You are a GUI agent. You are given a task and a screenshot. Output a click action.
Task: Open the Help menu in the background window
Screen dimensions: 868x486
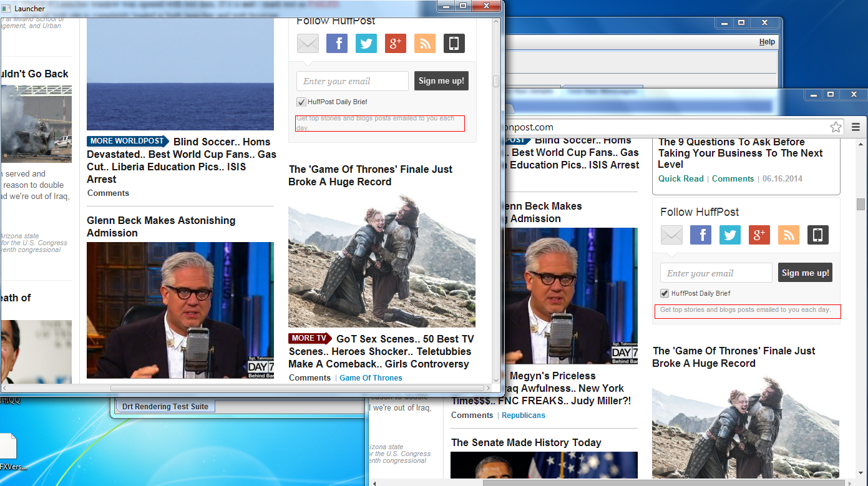click(x=767, y=42)
